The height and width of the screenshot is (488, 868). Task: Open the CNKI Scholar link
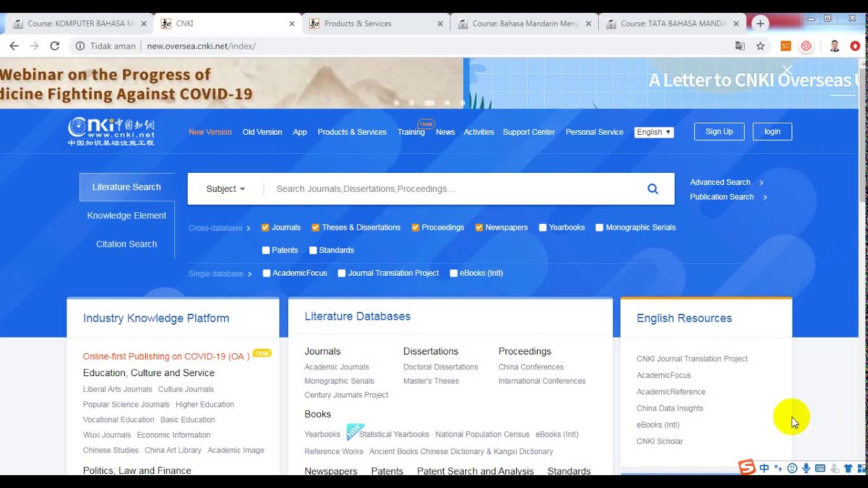[x=660, y=442]
